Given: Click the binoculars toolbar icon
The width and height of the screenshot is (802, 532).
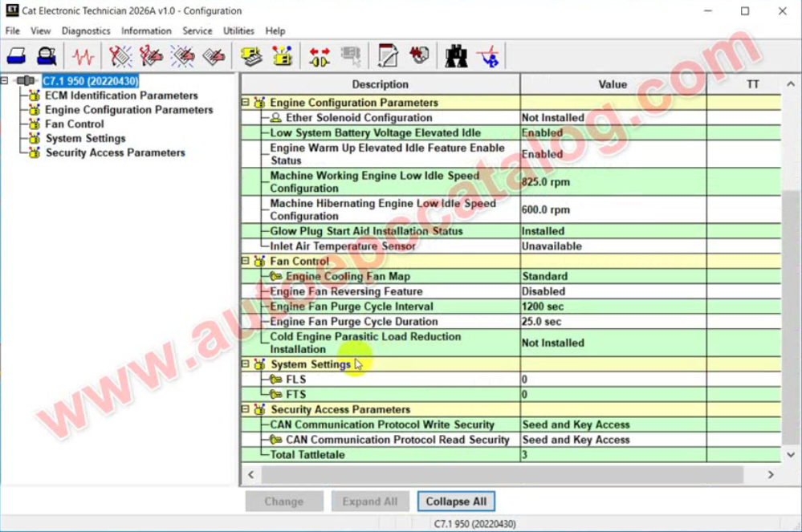Looking at the screenshot, I should [457, 57].
